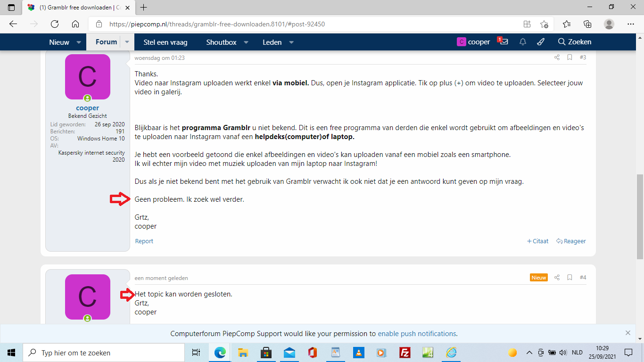Image resolution: width=644 pixels, height=362 pixels.
Task: View site information via the lock icon
Action: [99, 24]
